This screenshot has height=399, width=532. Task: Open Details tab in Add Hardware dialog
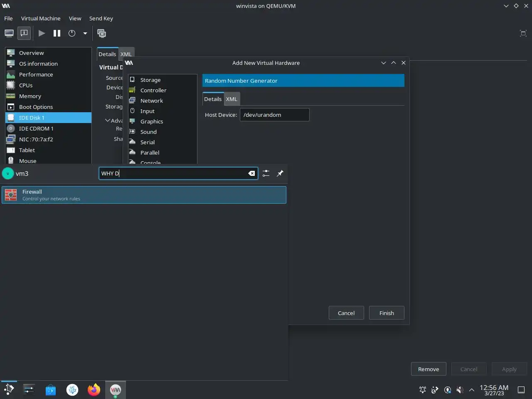click(x=213, y=99)
